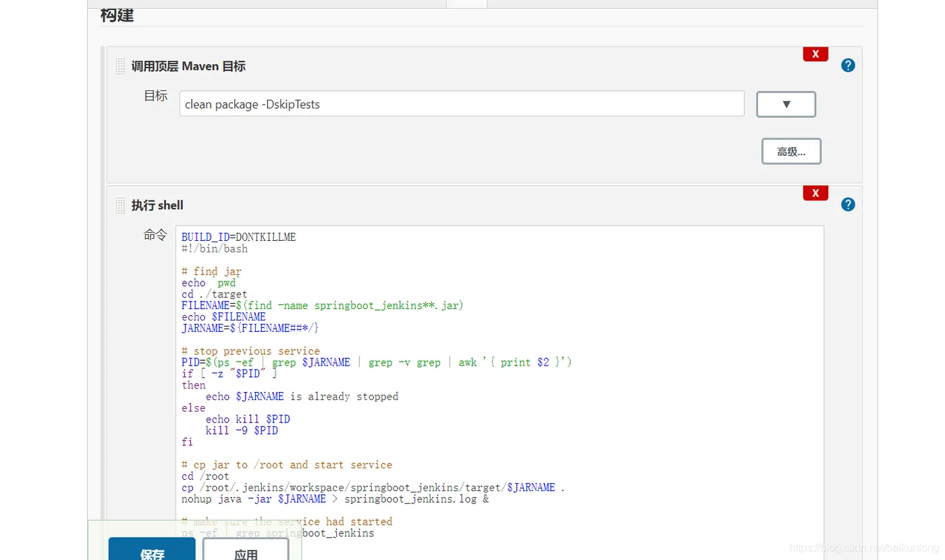Screen dimensions: 945x560
Task: Click the '# stop previous service' comment
Action: [250, 351]
